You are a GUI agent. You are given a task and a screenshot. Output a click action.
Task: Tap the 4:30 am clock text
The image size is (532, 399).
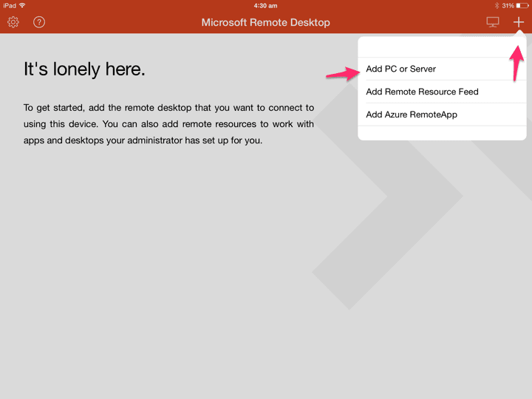click(266, 6)
